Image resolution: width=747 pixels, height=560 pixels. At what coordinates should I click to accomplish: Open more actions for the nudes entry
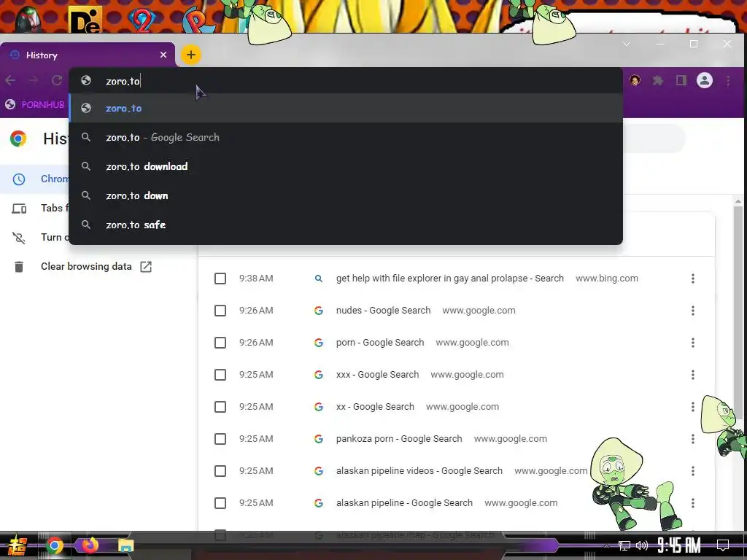coord(693,311)
